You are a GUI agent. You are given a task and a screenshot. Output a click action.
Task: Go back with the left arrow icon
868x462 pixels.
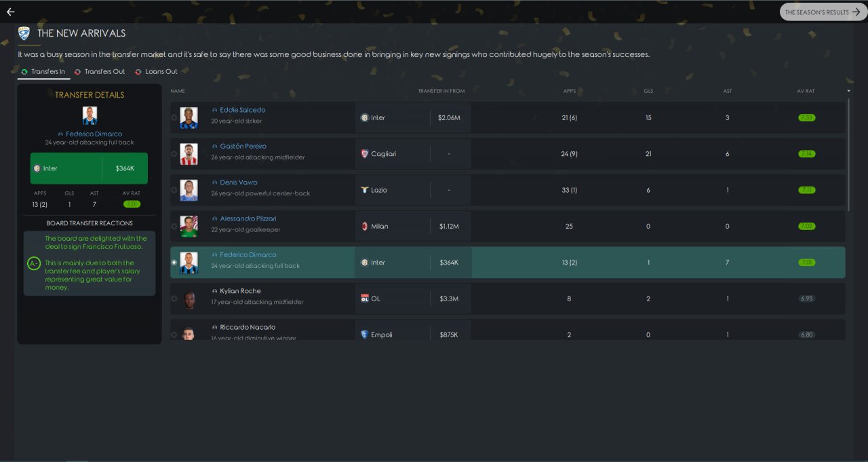pyautogui.click(x=10, y=12)
